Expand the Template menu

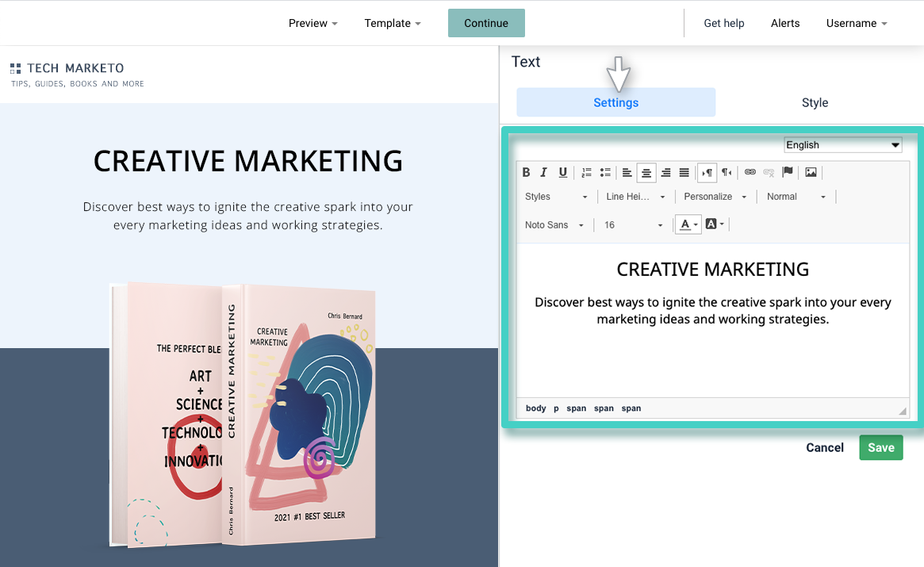pyautogui.click(x=393, y=23)
